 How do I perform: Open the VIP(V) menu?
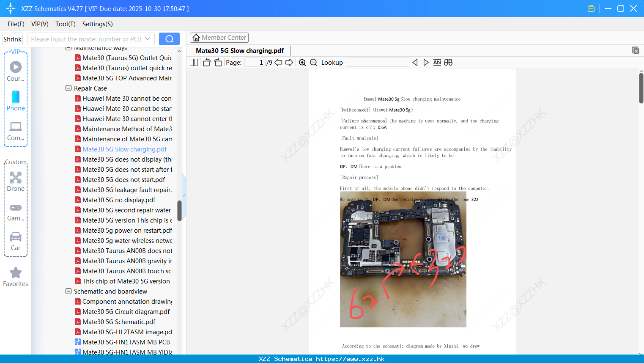pyautogui.click(x=40, y=24)
